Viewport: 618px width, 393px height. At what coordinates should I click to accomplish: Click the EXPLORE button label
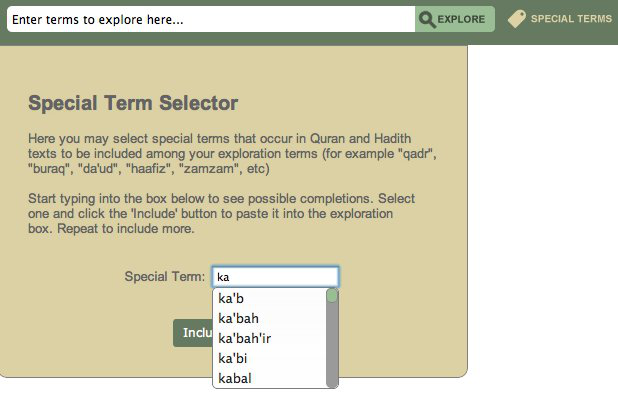point(461,19)
